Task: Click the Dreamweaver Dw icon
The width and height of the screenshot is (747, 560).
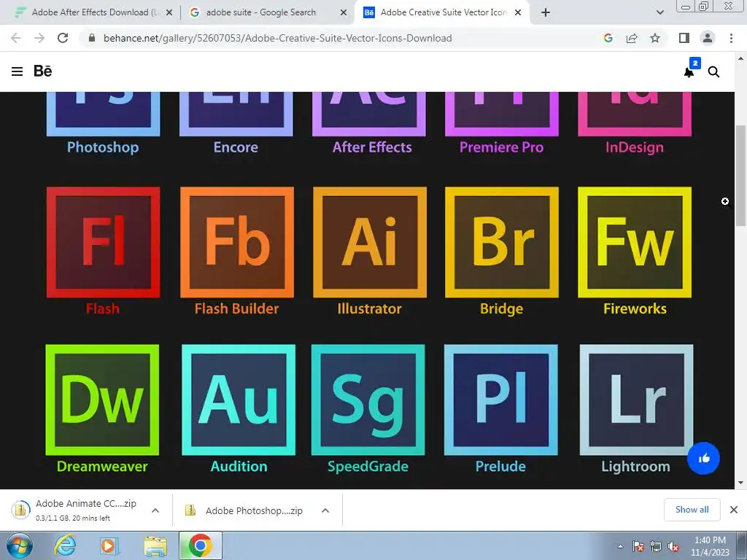Action: (x=102, y=400)
